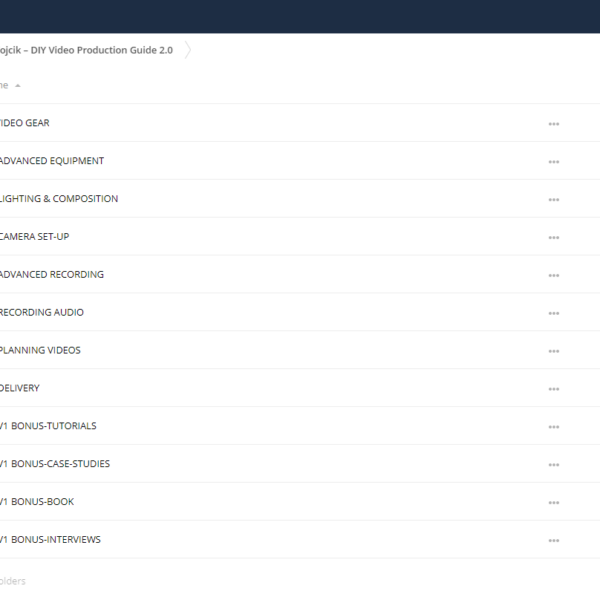Open the ADVANCED EQUIPMENT folder

pyautogui.click(x=52, y=161)
